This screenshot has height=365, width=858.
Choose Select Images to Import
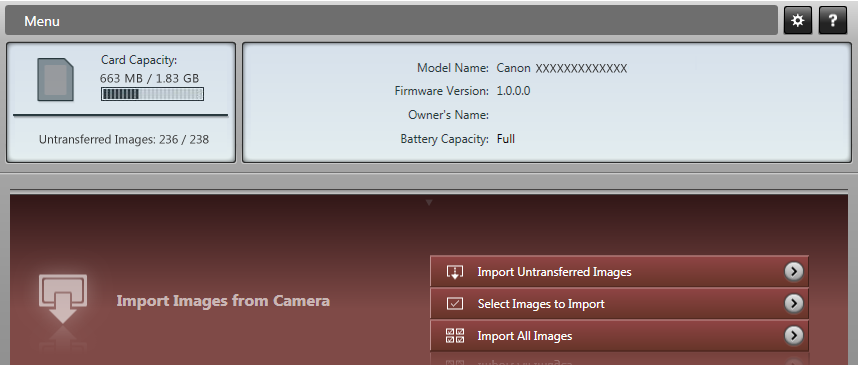(x=619, y=303)
